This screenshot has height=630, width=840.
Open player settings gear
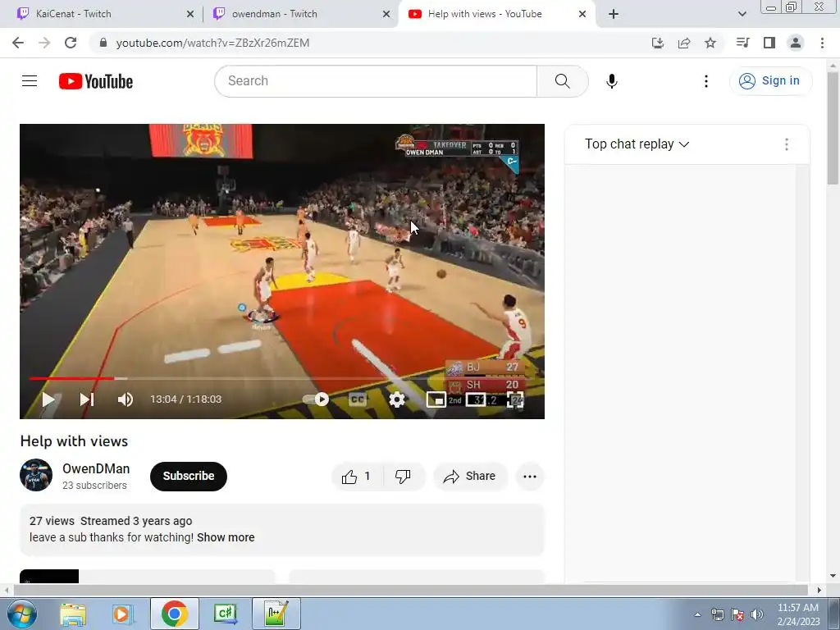pos(397,399)
